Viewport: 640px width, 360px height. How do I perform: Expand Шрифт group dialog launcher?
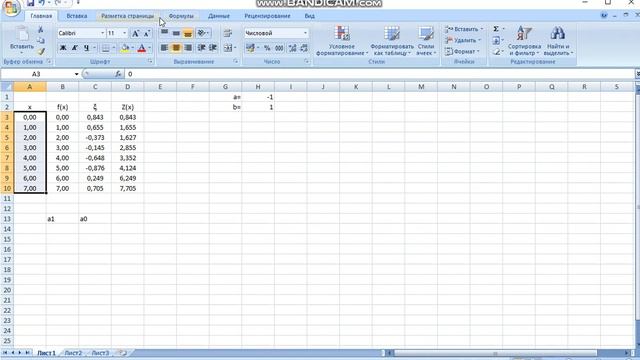point(150,61)
